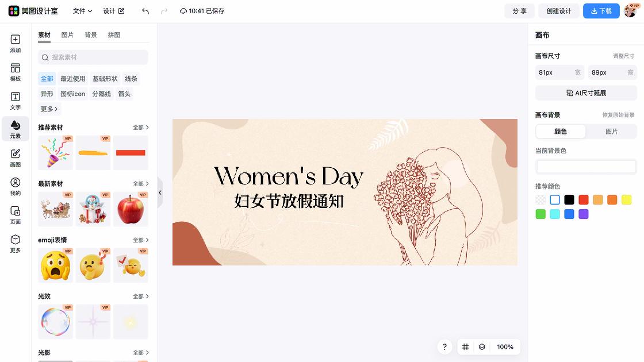Click 恢复原始背景 link
Viewport: 644px width, 362px height.
618,115
